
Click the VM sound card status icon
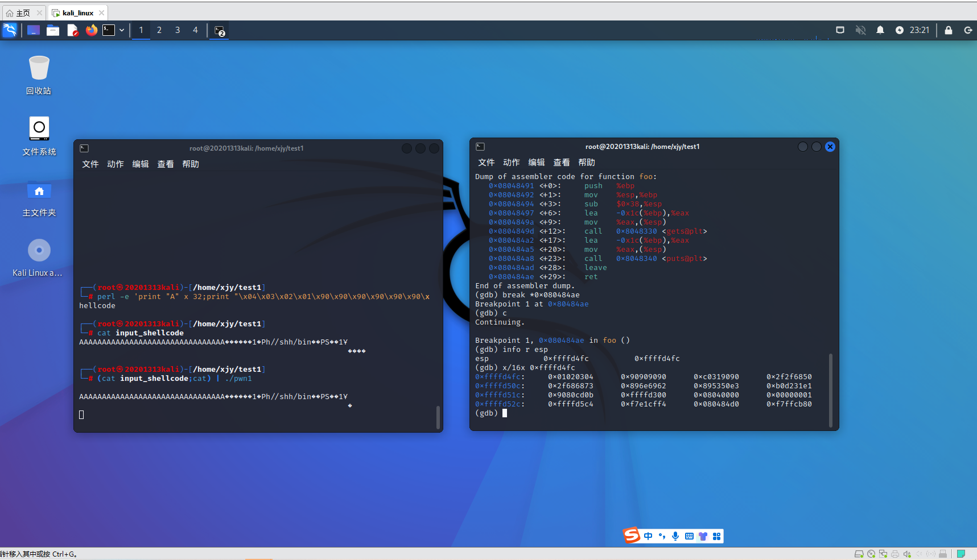[x=907, y=554]
